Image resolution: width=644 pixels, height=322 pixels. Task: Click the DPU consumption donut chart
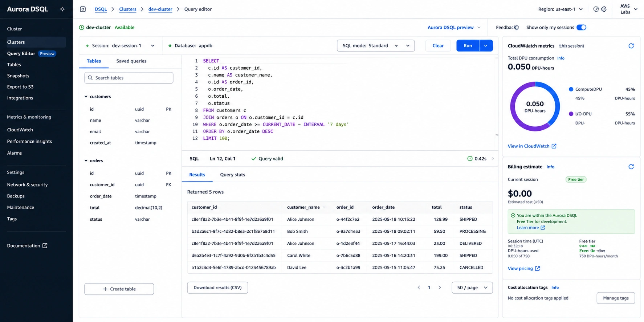click(x=535, y=107)
